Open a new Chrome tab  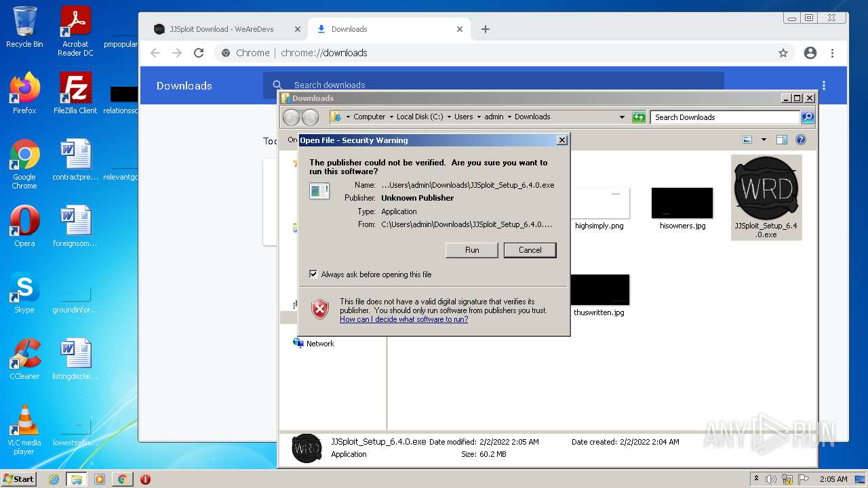pyautogui.click(x=485, y=29)
